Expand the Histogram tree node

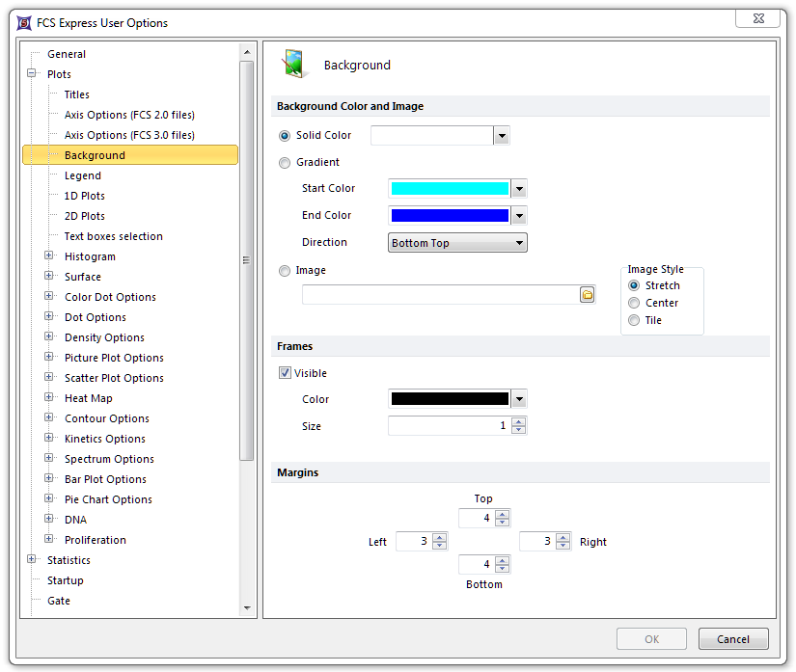tap(49, 256)
